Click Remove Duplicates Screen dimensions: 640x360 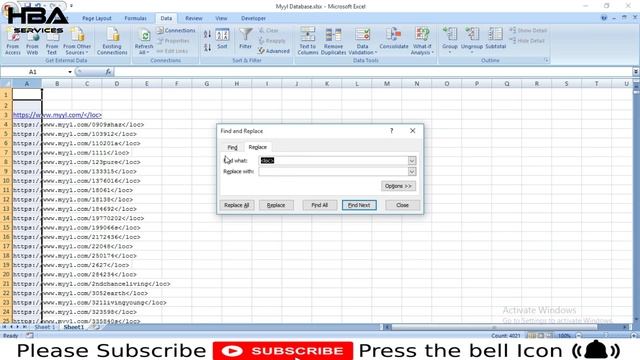coord(333,42)
